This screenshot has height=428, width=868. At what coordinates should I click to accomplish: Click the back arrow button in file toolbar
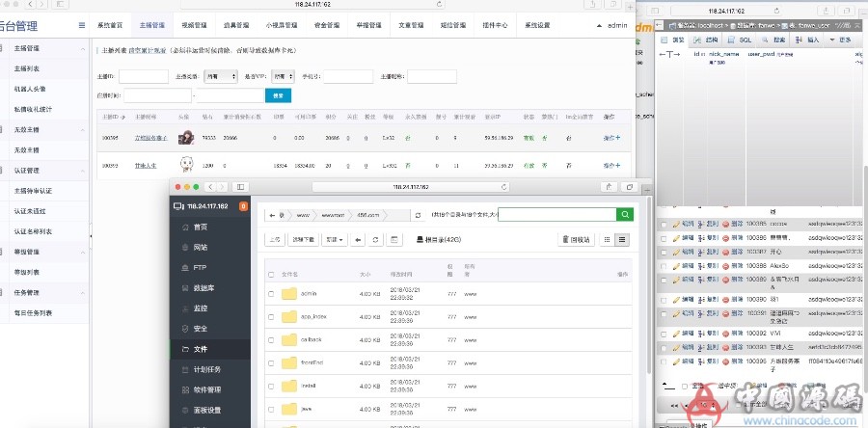click(358, 239)
